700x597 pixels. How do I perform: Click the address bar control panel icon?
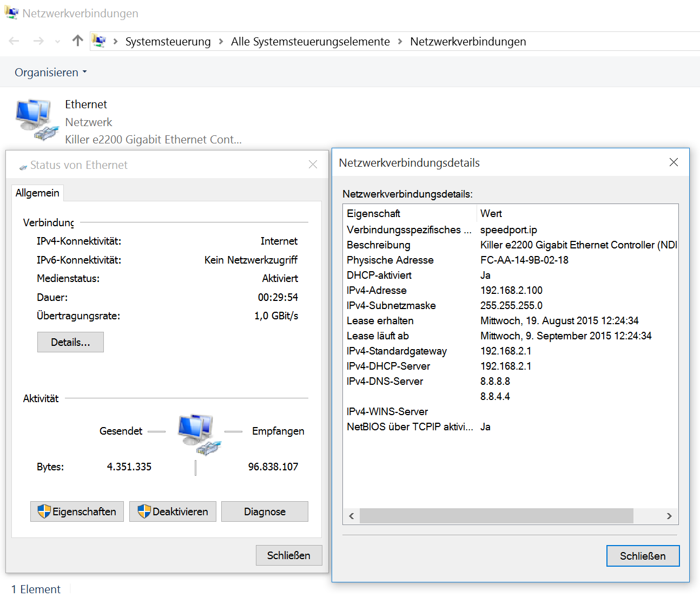(x=99, y=41)
